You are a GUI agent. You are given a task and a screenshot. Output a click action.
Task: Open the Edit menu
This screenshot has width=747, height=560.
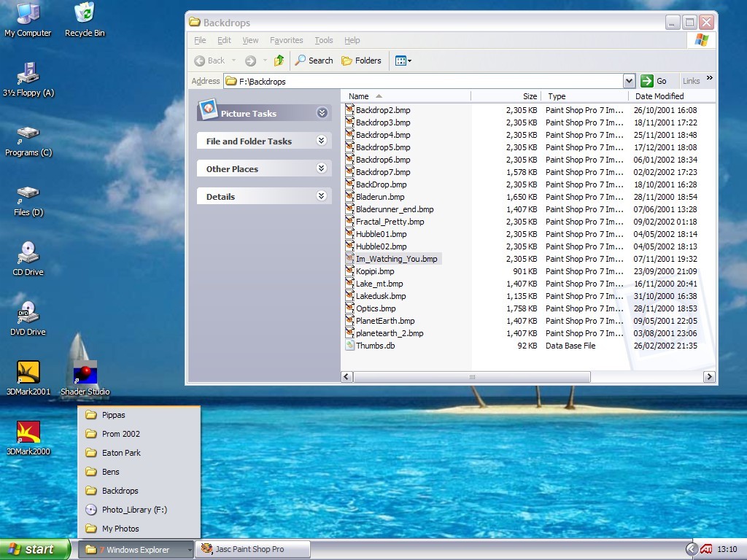pos(224,40)
